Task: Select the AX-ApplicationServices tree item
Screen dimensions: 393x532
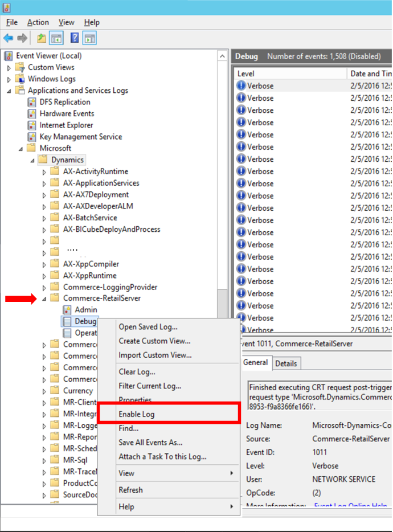Action: click(101, 183)
